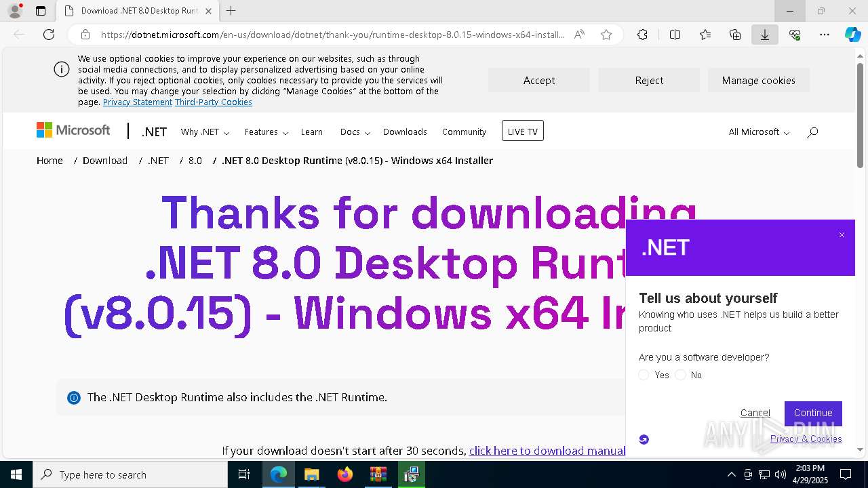The image size is (868, 488).
Task: Open the installer app on taskbar
Action: (411, 474)
